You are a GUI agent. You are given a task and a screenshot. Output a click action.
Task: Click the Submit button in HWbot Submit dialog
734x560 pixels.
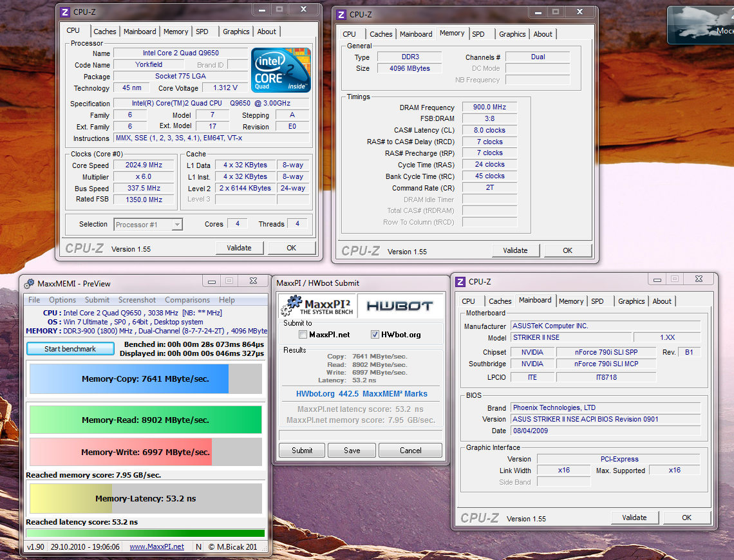pos(302,450)
